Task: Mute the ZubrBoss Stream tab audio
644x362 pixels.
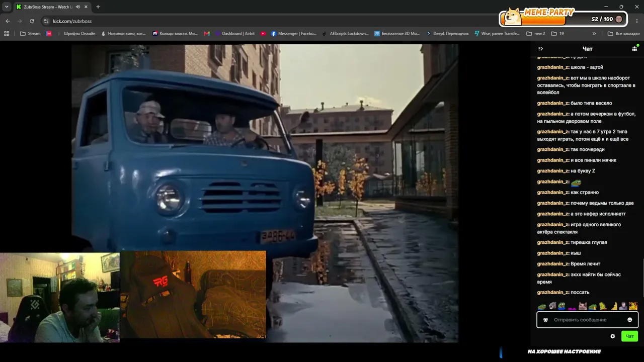Action: pos(77,7)
